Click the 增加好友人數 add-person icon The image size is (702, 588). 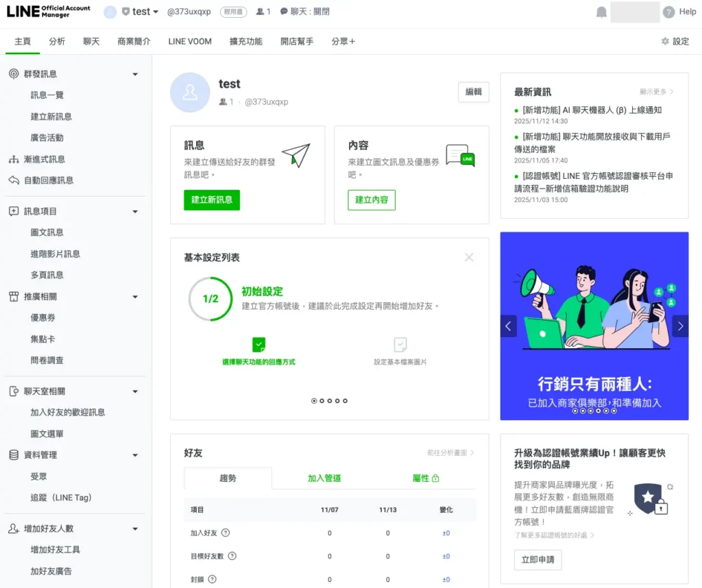[14, 528]
